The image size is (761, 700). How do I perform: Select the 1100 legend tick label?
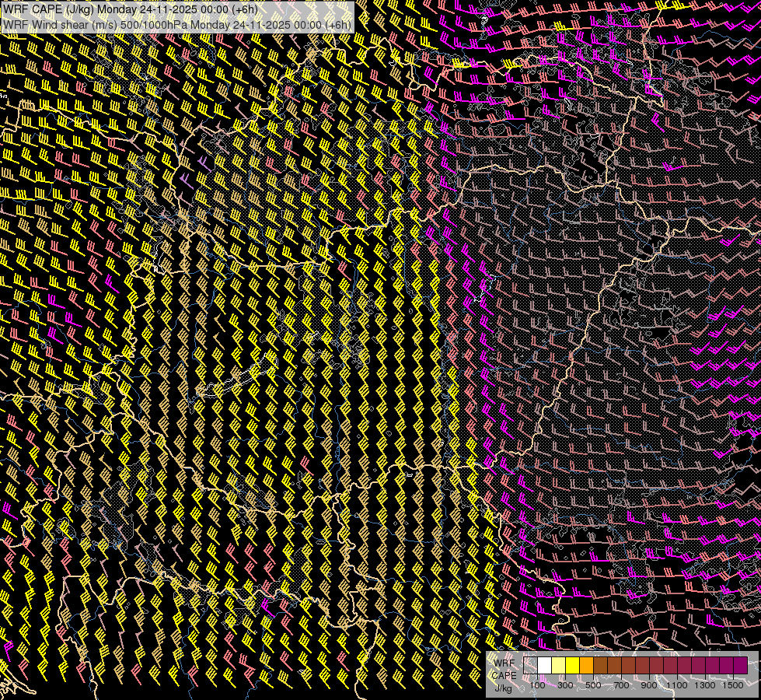point(677,685)
